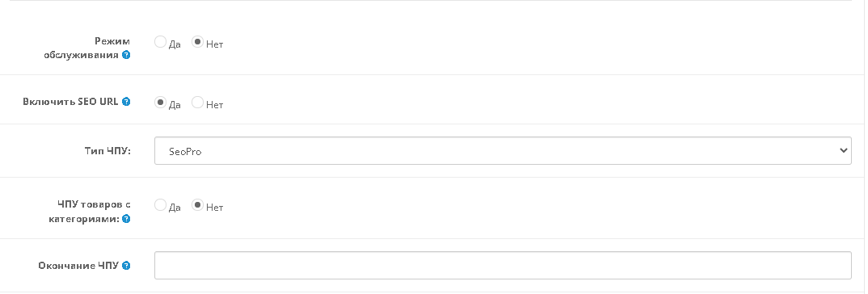Click the Да text beside Режим обслуживания radio
The image size is (868, 294).
(x=175, y=44)
